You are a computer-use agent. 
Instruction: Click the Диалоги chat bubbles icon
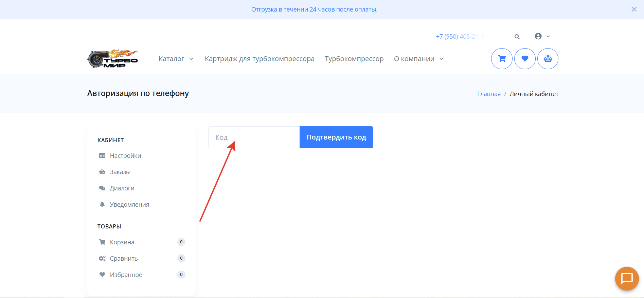(x=102, y=188)
